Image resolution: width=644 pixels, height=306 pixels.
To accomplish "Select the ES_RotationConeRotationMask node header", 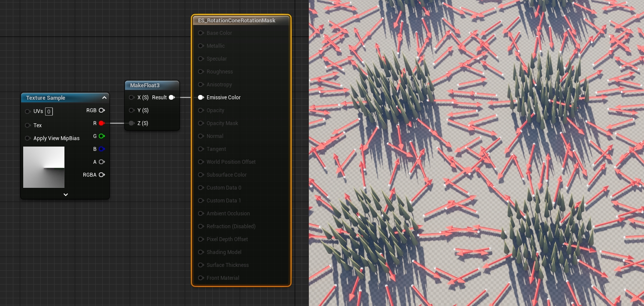I will pyautogui.click(x=237, y=21).
